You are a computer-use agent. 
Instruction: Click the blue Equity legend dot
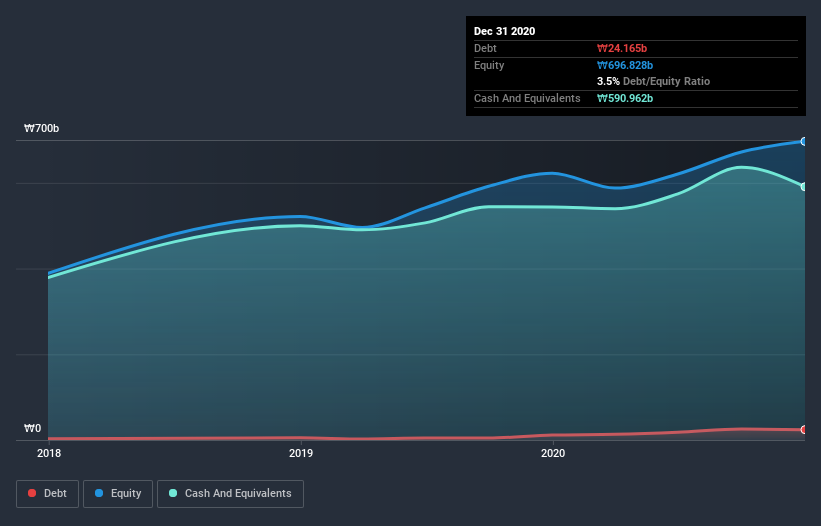click(99, 493)
